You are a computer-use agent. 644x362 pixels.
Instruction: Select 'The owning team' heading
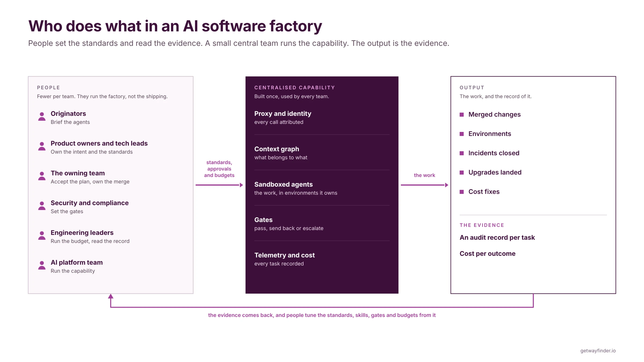pyautogui.click(x=78, y=173)
